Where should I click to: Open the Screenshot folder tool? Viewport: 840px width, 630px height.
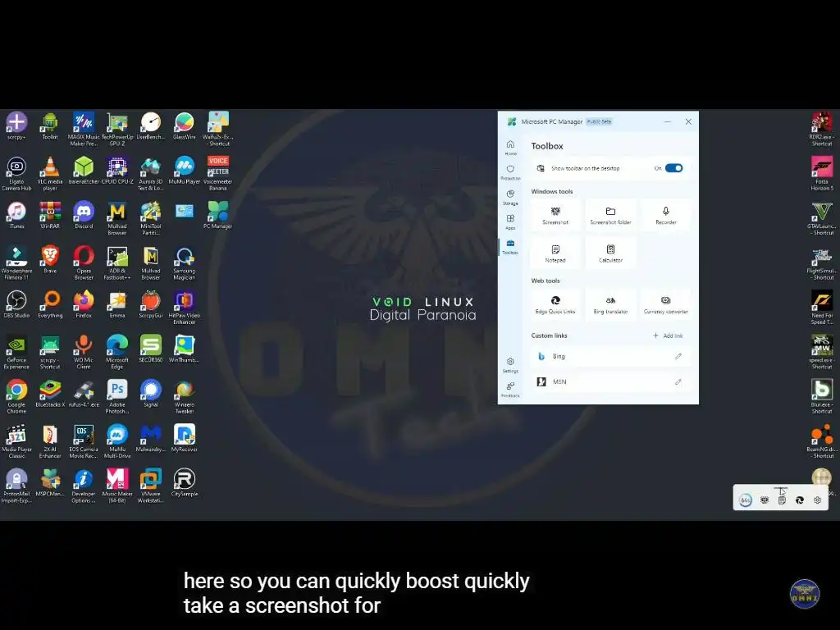click(610, 216)
